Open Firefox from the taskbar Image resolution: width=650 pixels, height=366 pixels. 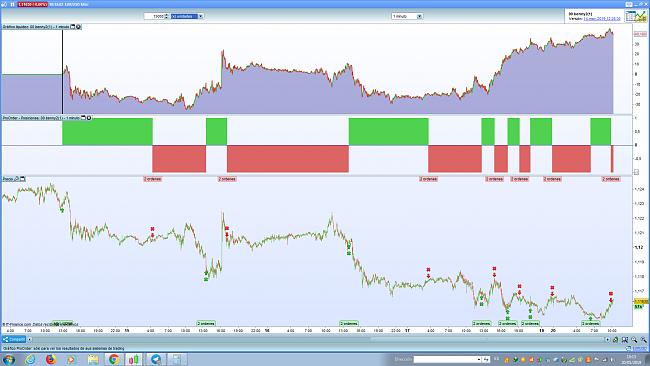(x=51, y=359)
